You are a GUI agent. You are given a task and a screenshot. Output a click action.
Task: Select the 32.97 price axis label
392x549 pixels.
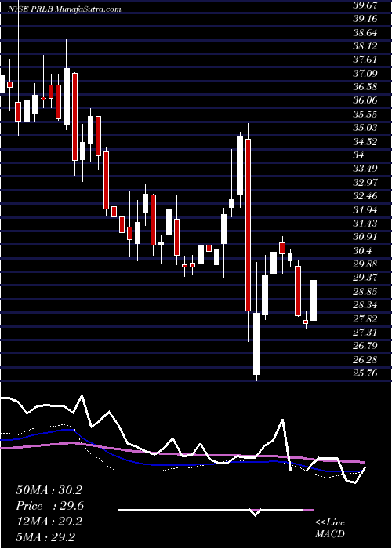(x=365, y=182)
